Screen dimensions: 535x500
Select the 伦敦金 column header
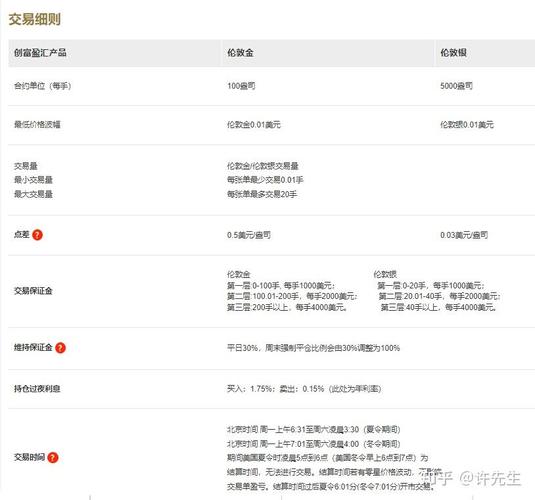pos(241,53)
